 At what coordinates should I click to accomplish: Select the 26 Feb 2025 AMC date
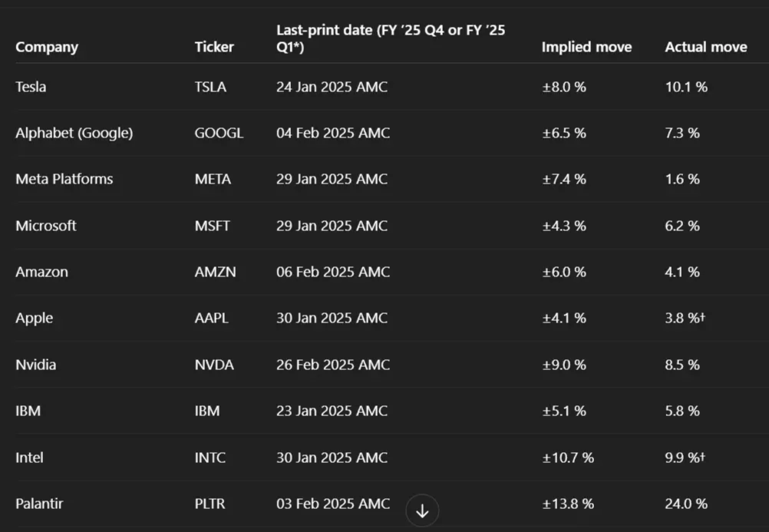pyautogui.click(x=333, y=365)
